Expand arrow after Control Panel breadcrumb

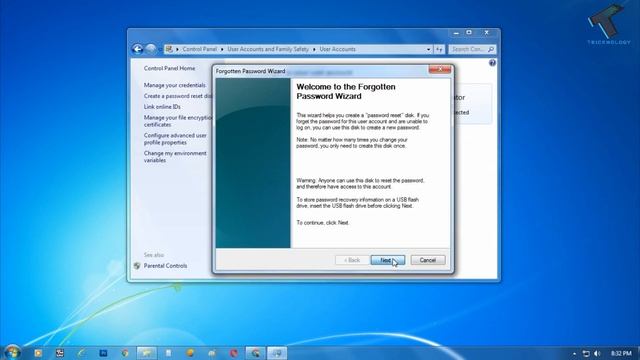(x=222, y=49)
